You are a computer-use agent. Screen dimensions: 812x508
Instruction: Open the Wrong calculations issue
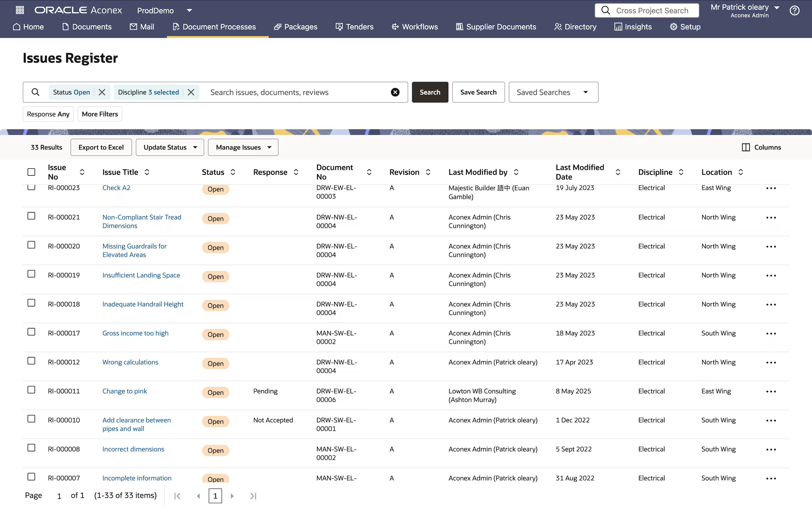[x=130, y=362]
